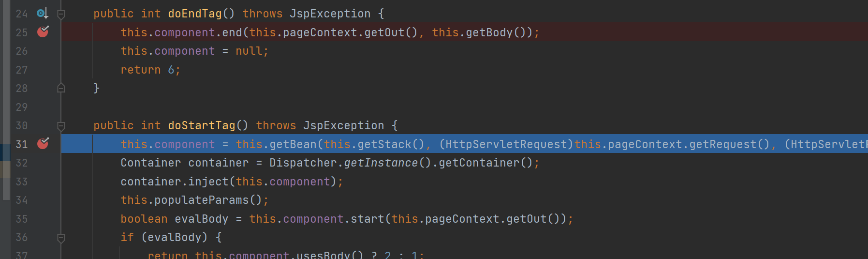Click the doStartTag method name
The width and height of the screenshot is (868, 259).
point(202,125)
